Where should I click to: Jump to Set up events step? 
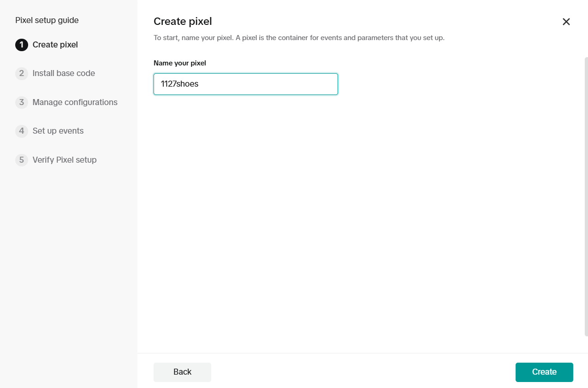click(x=58, y=131)
